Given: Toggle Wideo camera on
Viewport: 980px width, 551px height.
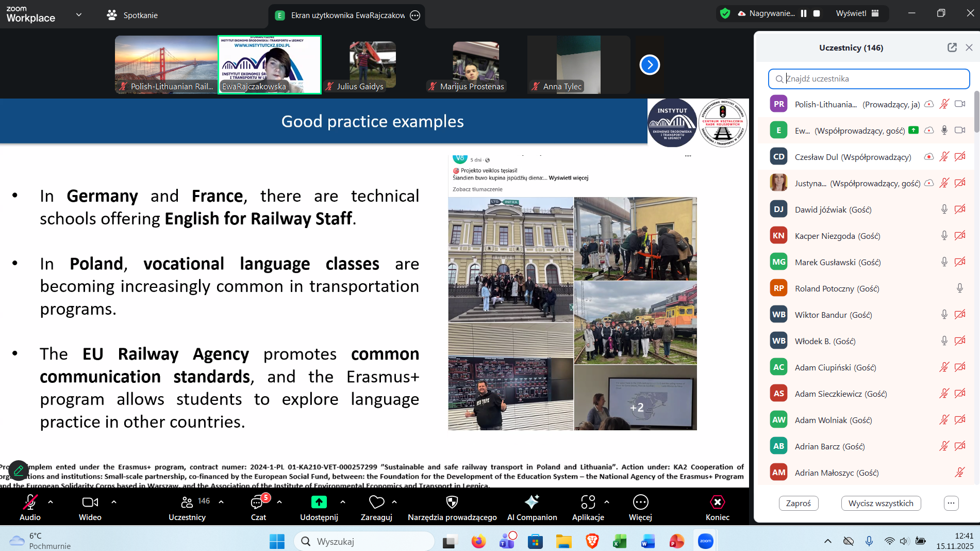Looking at the screenshot, I should coord(90,502).
